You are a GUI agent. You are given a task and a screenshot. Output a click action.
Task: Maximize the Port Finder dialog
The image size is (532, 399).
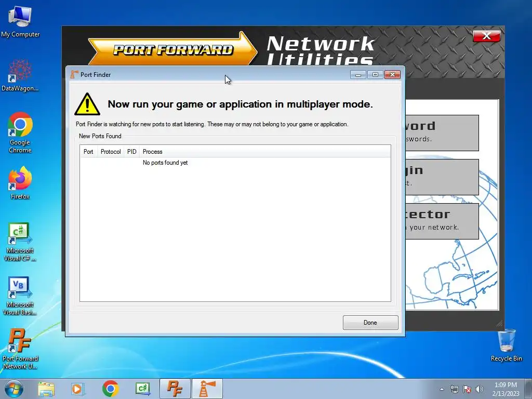pyautogui.click(x=375, y=74)
